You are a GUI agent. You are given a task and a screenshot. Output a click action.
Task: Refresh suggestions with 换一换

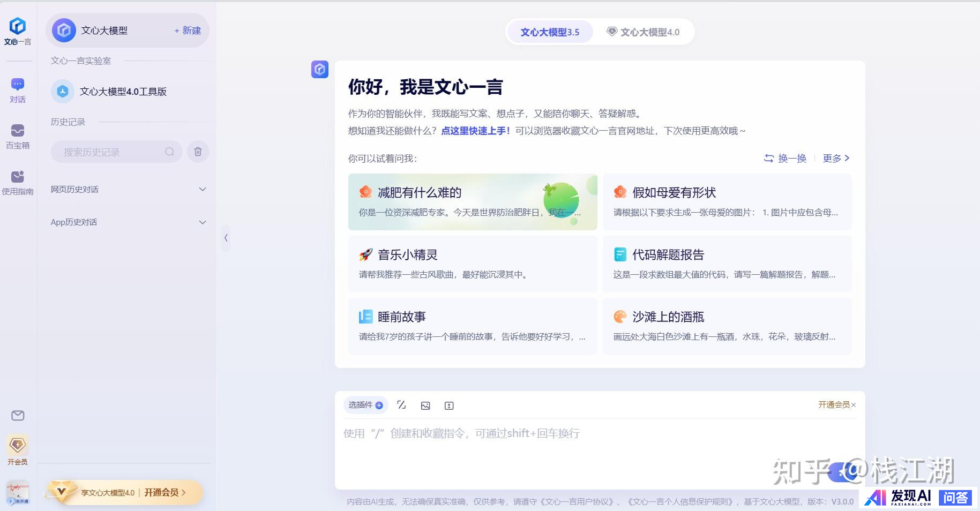click(785, 158)
